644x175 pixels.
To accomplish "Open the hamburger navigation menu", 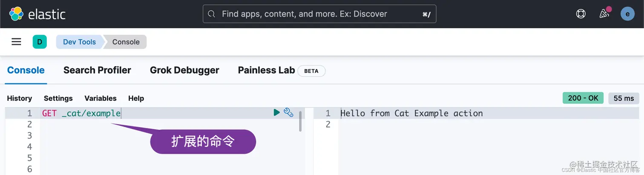I will coord(16,42).
